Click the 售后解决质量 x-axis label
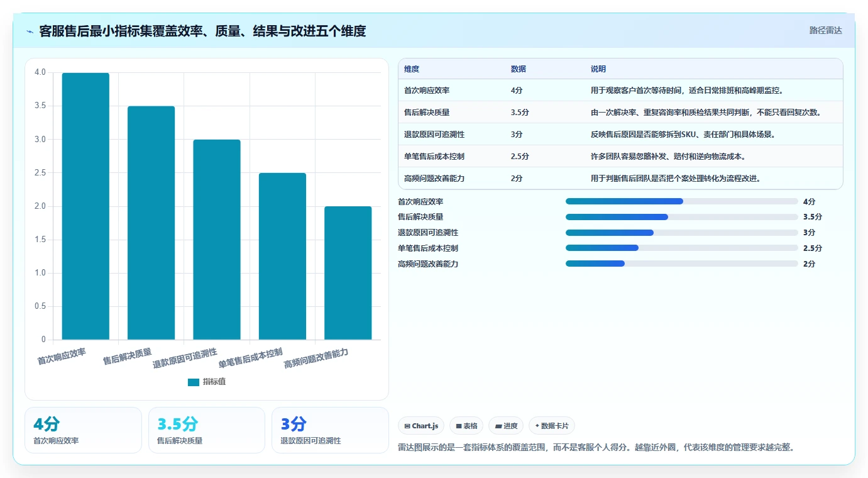The width and height of the screenshot is (868, 478). pyautogui.click(x=127, y=357)
